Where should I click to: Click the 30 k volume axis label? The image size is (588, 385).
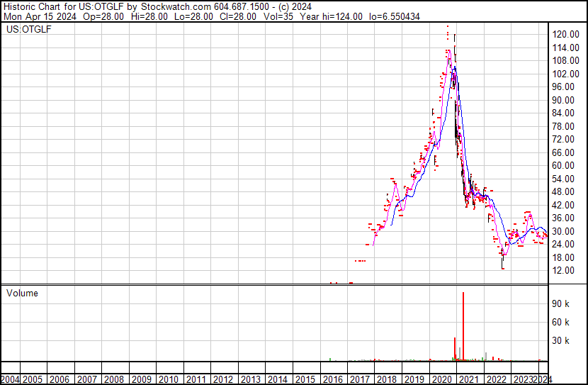(560, 341)
